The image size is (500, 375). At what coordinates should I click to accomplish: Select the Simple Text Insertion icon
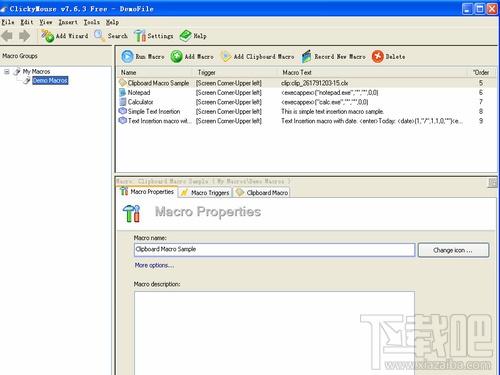point(123,111)
